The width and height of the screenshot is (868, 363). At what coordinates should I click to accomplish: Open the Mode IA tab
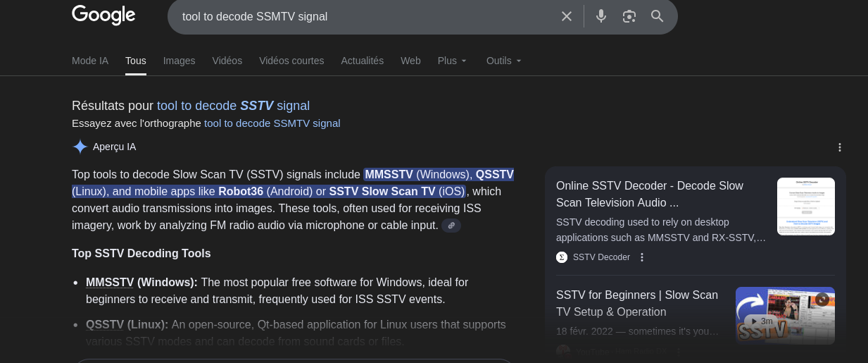tap(90, 61)
